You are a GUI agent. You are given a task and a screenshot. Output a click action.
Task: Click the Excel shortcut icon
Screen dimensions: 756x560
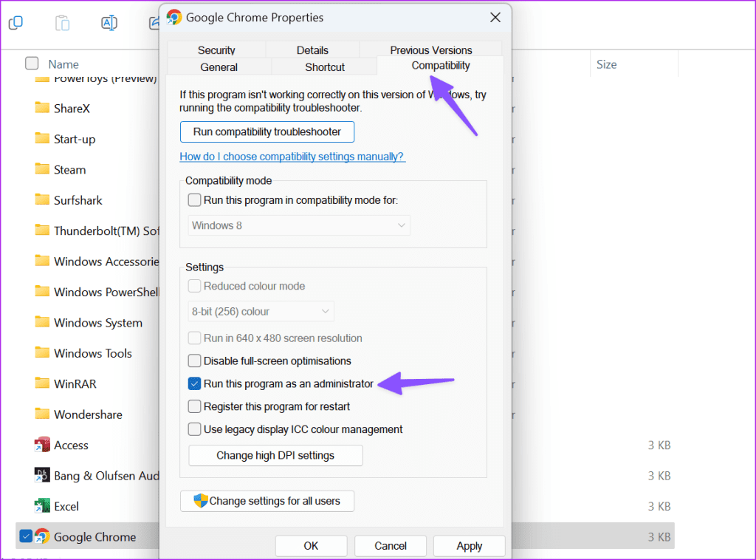coord(42,505)
